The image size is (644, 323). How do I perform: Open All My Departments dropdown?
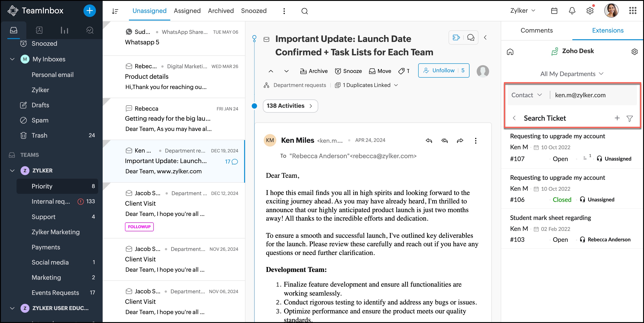tap(571, 74)
